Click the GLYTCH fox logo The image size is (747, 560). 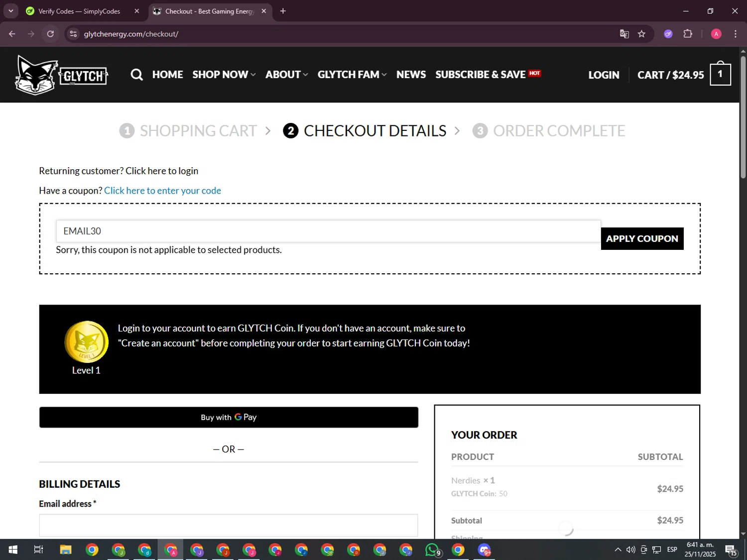[61, 75]
